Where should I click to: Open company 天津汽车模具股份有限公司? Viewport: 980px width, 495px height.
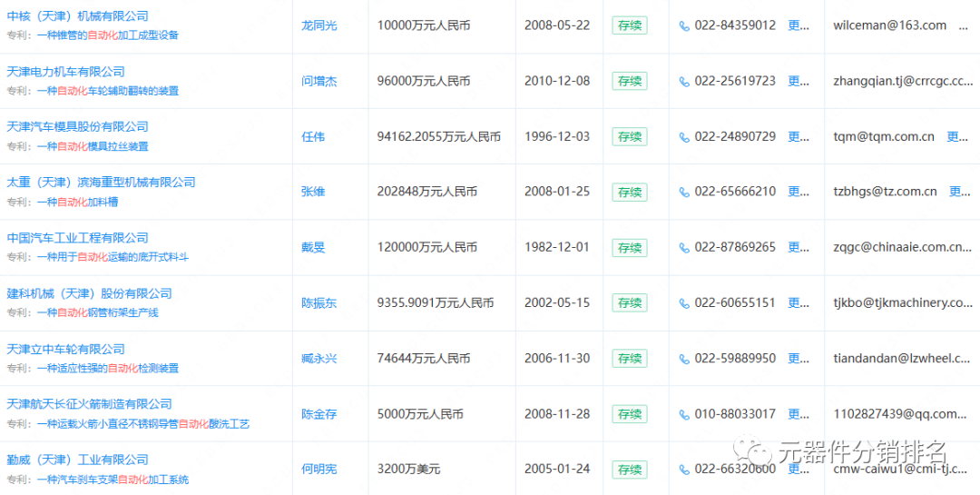[77, 127]
